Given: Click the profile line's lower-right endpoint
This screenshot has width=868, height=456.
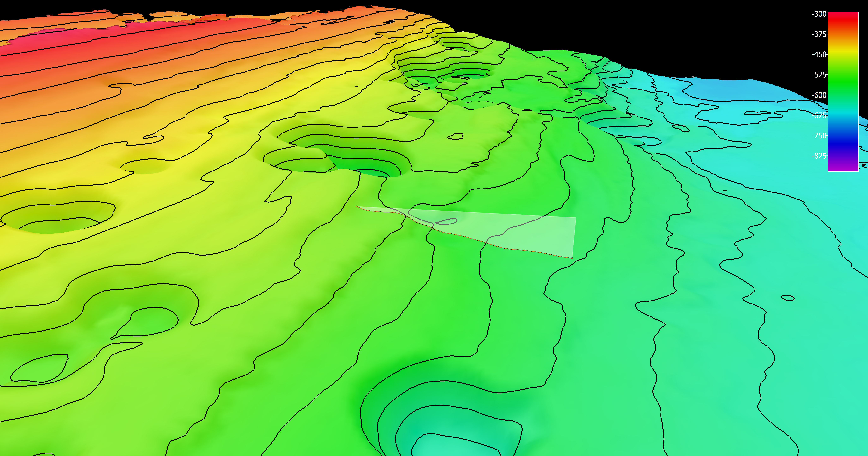Looking at the screenshot, I should 572,258.
